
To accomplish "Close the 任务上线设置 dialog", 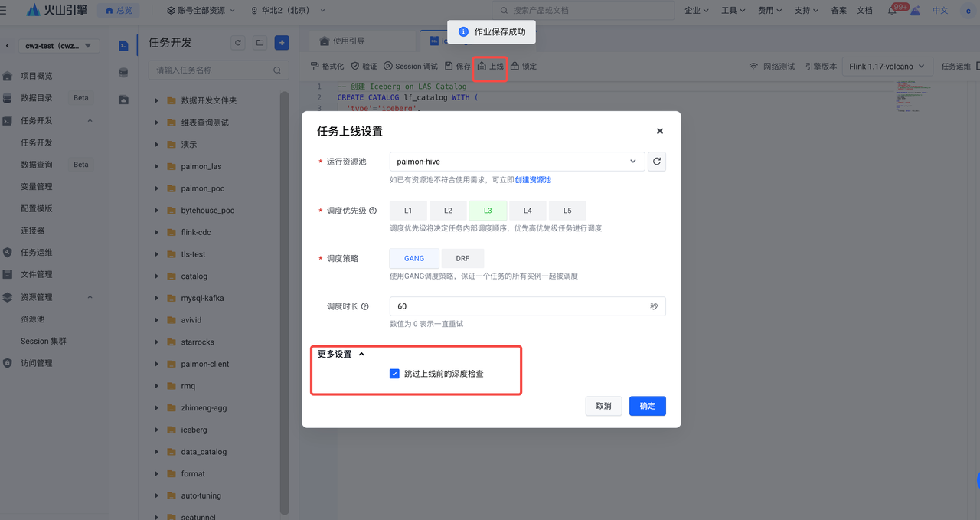I will tap(659, 131).
